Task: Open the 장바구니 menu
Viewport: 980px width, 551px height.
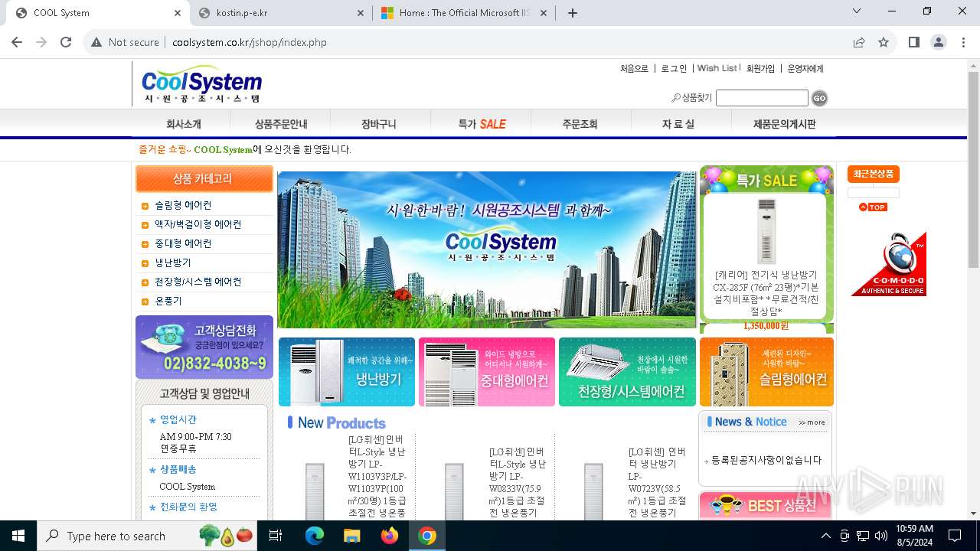Action: [379, 124]
